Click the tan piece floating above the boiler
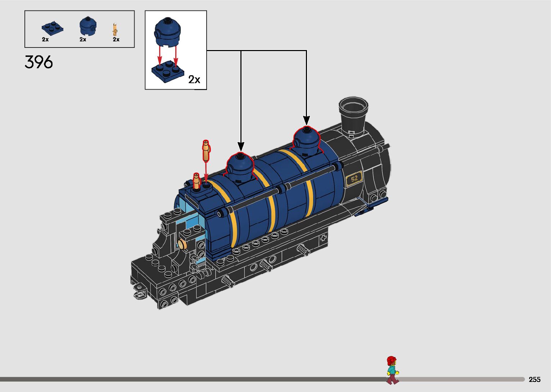 206,151
